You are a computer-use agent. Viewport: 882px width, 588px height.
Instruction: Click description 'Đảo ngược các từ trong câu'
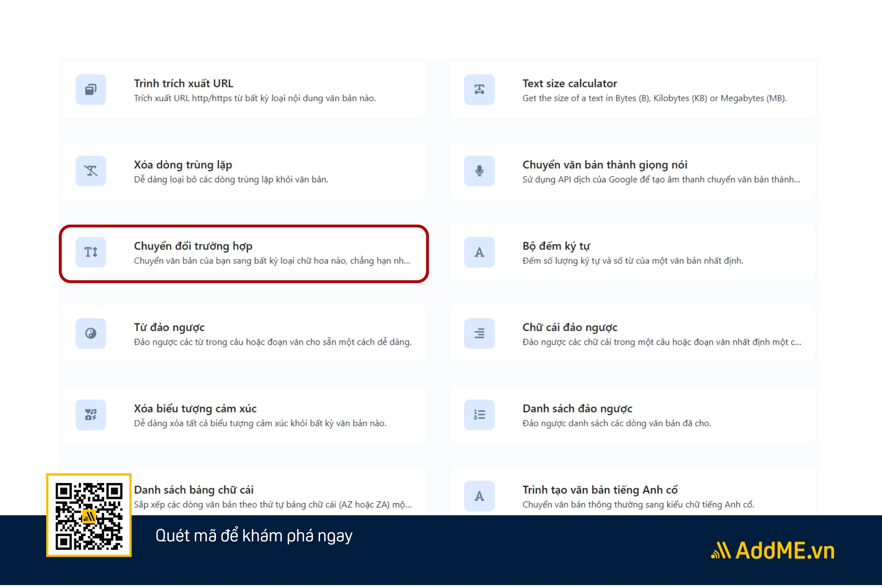273,342
